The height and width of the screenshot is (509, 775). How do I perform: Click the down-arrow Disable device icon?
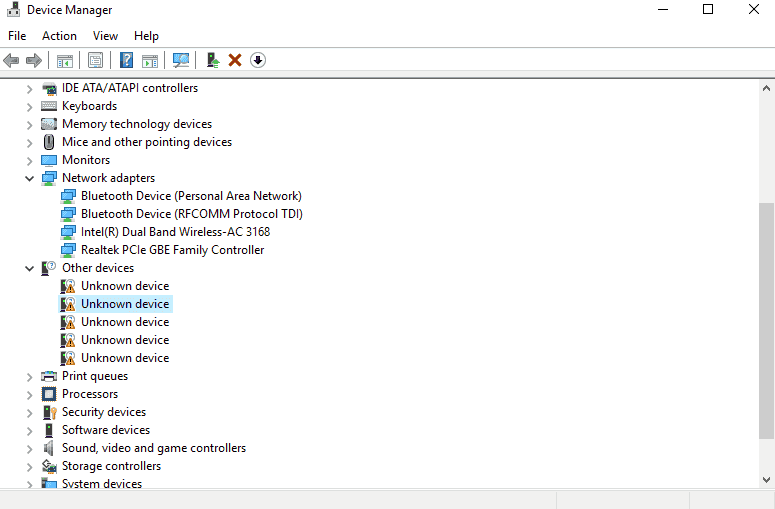pos(258,60)
